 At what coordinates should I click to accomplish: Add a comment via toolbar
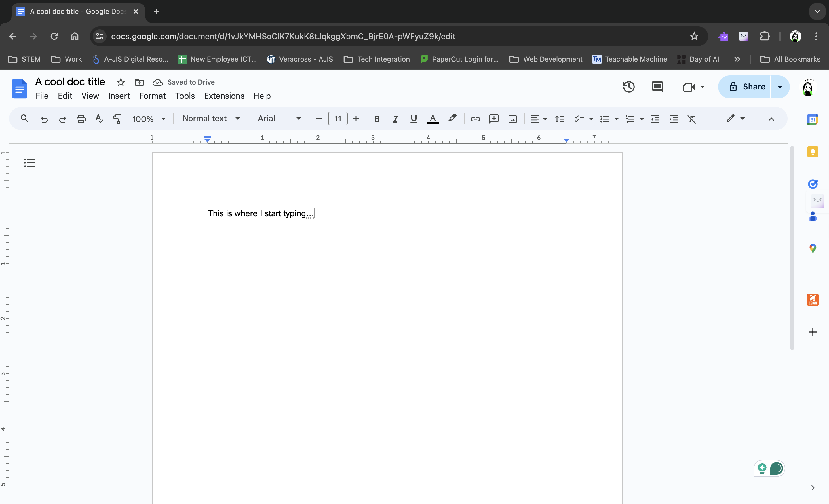[x=494, y=119]
